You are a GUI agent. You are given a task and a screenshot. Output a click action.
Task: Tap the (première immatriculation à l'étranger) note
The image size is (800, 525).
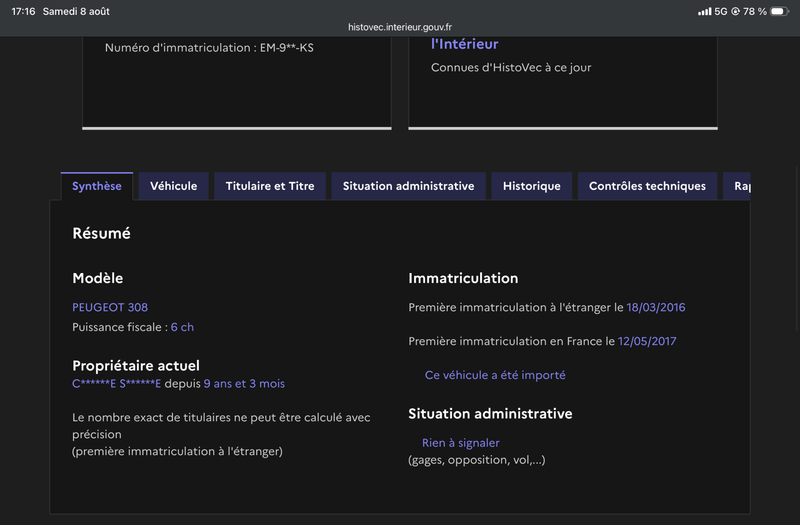click(177, 451)
